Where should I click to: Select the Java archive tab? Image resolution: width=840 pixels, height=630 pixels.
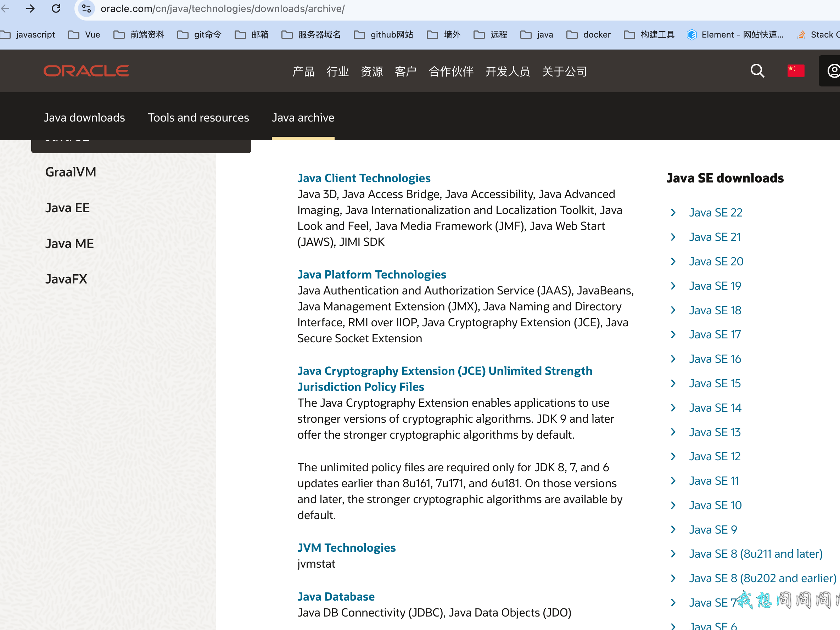tap(303, 118)
